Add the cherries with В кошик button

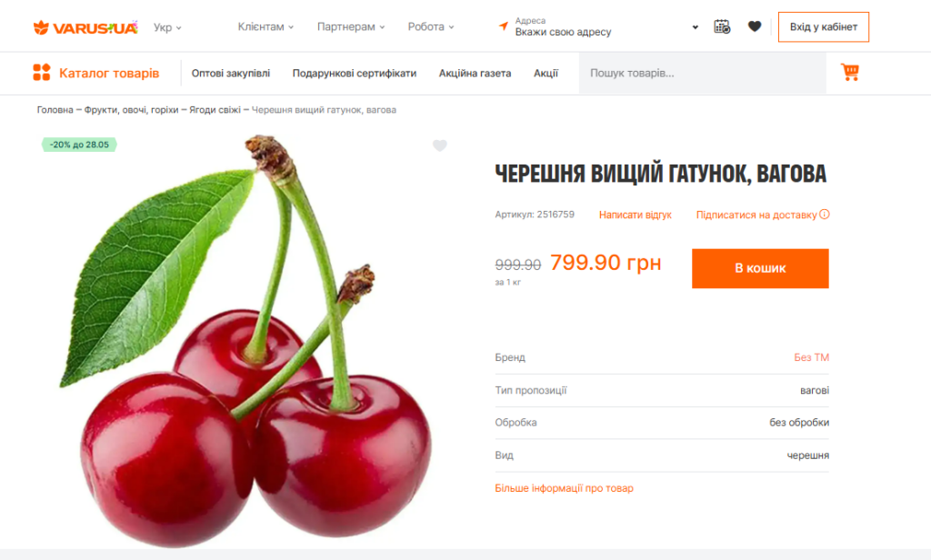[760, 268]
